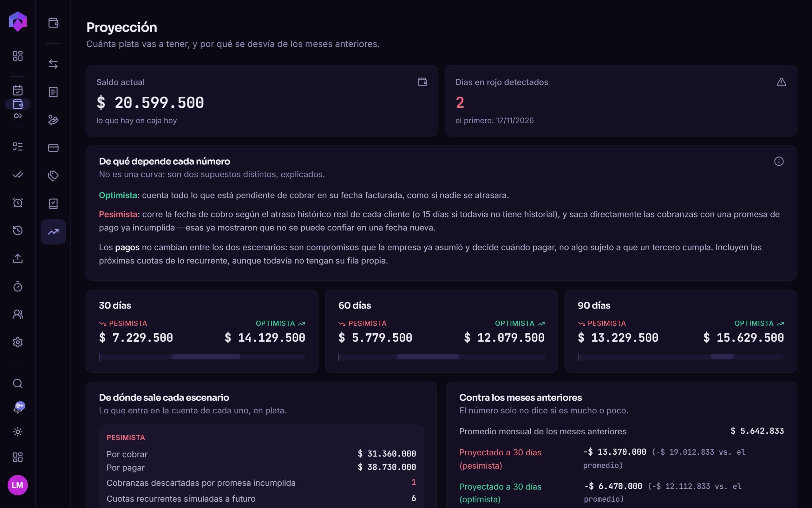Click the upload icon in the sidebar
This screenshot has height=508, width=812.
(17, 258)
